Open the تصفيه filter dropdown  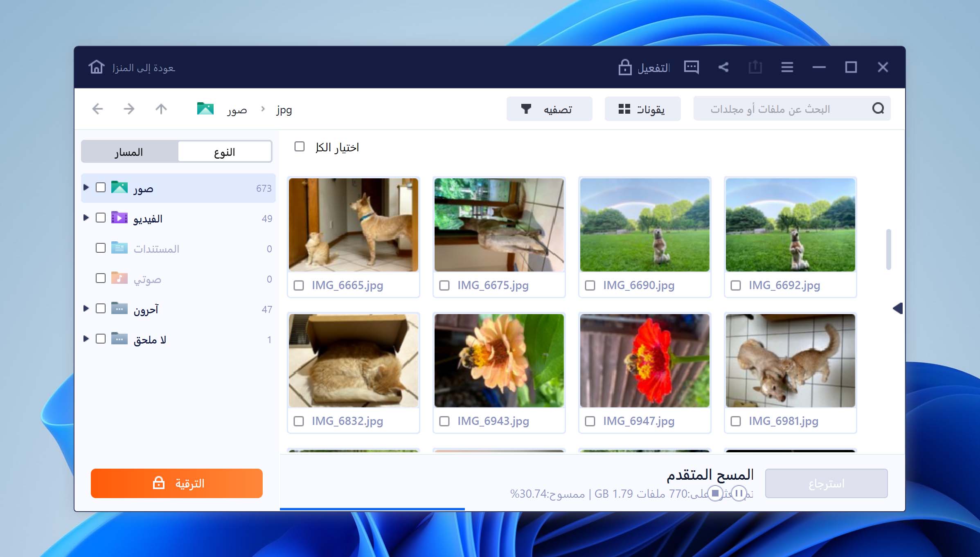[549, 109]
